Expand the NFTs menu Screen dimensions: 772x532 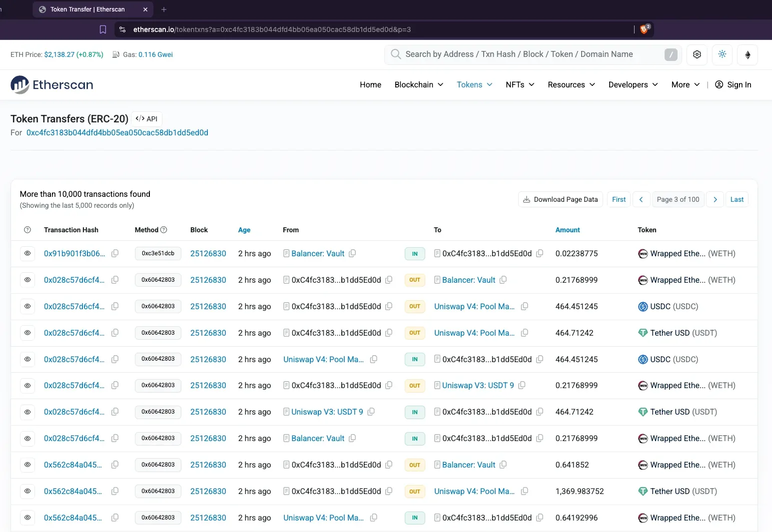[x=520, y=85]
